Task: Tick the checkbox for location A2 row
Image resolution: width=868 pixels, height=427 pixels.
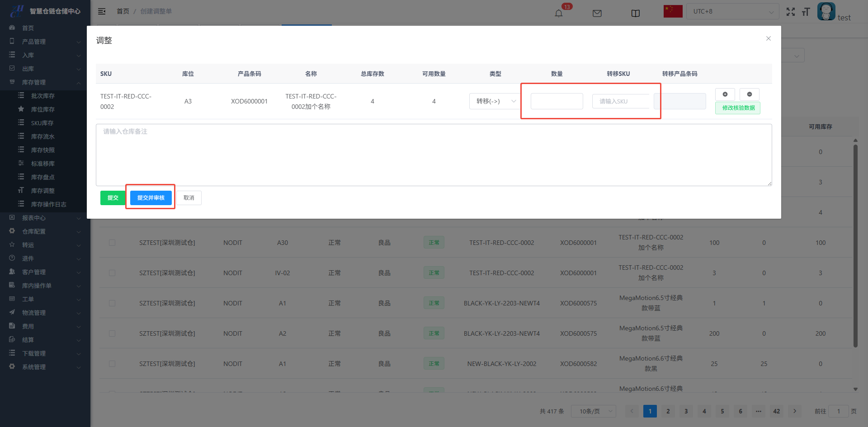Action: click(x=112, y=333)
